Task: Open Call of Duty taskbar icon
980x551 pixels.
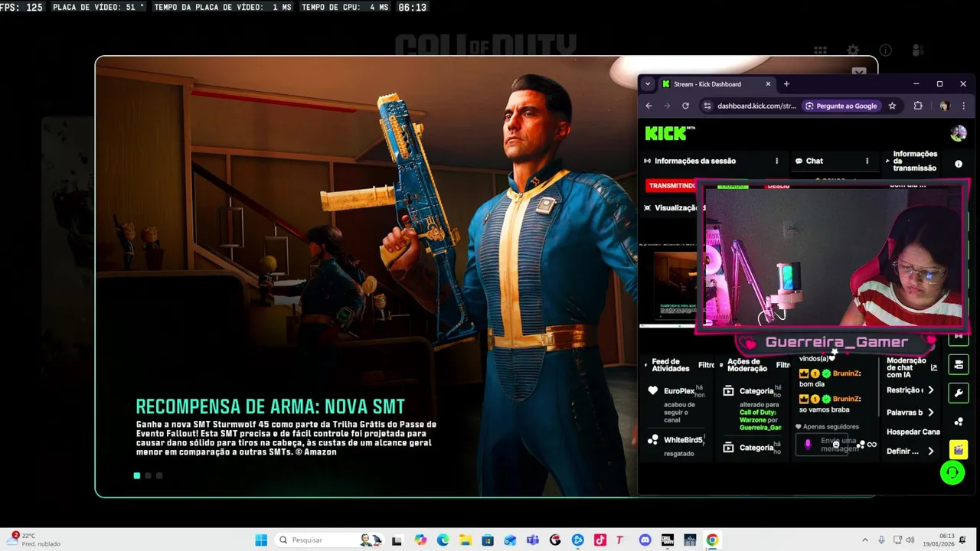Action: tap(667, 540)
